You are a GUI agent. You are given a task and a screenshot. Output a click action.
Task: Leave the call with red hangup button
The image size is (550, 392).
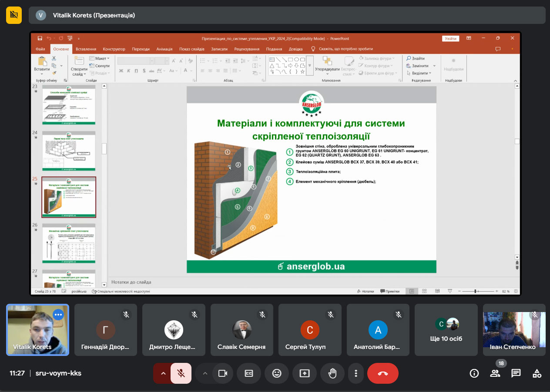383,373
